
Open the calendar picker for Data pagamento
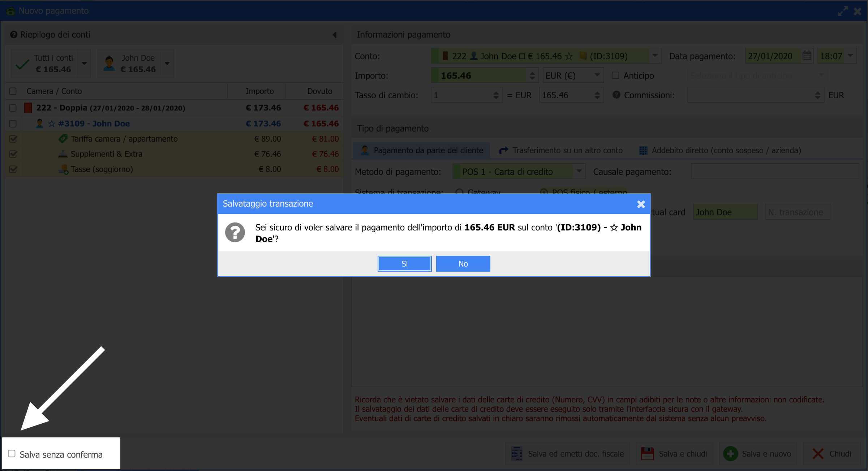pos(807,56)
